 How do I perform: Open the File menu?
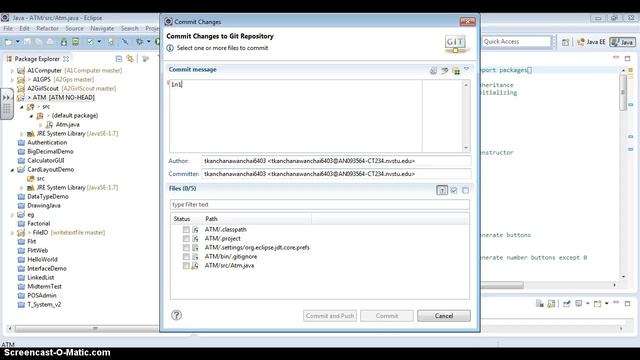coord(8,28)
